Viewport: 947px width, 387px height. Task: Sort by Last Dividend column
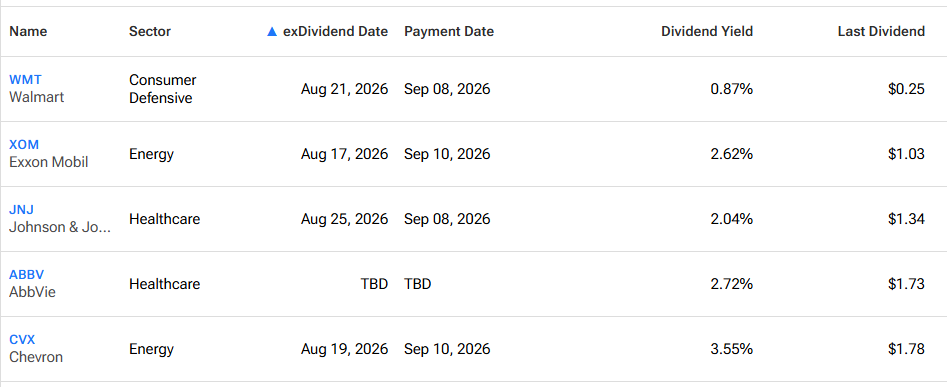click(x=881, y=31)
